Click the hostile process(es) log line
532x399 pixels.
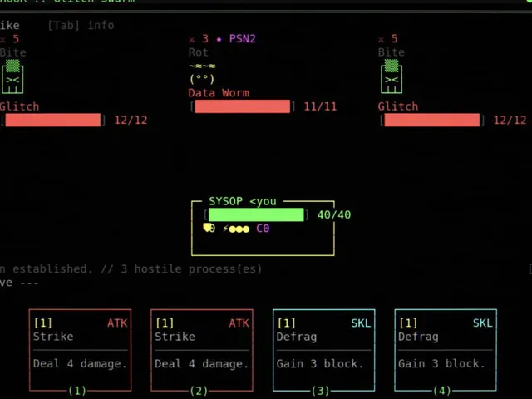pyautogui.click(x=131, y=268)
